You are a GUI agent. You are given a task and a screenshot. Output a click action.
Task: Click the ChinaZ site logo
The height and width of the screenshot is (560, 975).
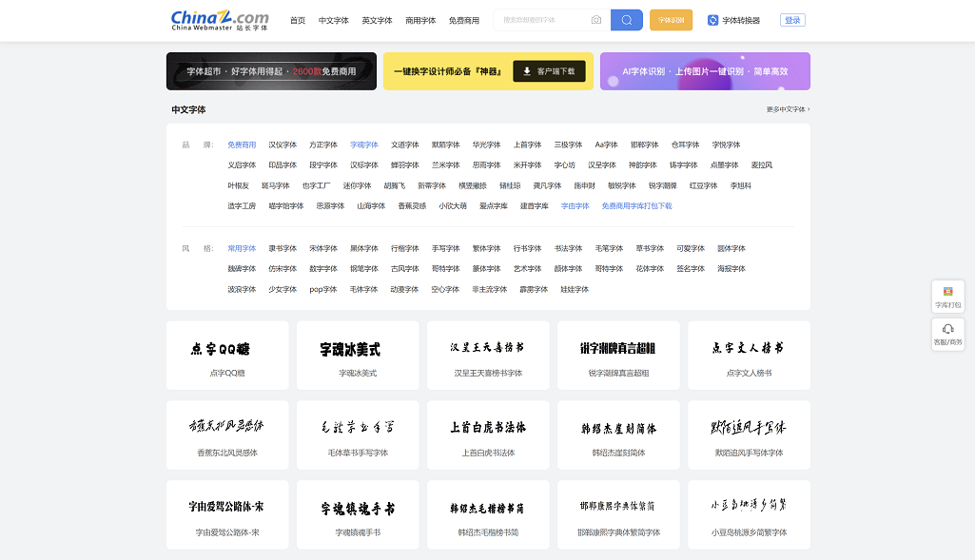218,19
